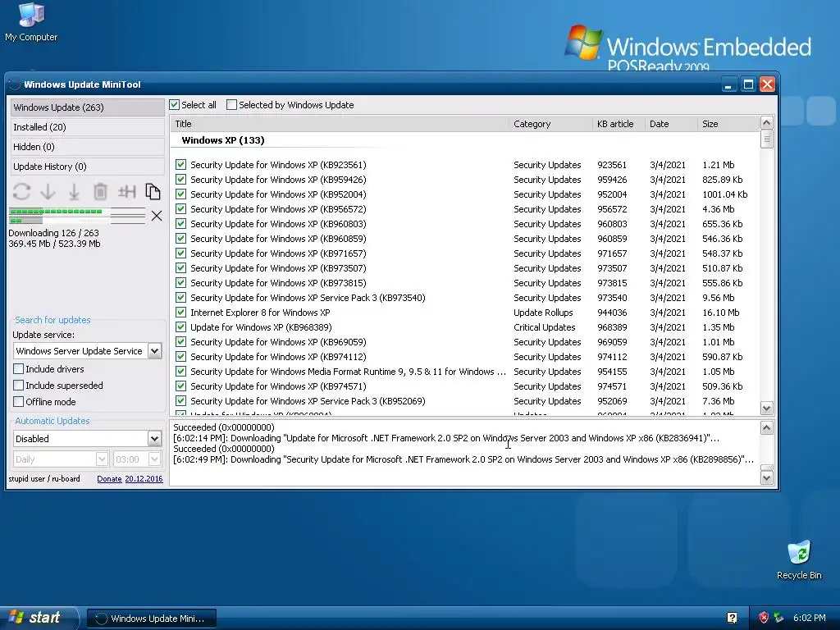The image size is (840, 630).
Task: Click the hide updates +H icon
Action: point(126,192)
